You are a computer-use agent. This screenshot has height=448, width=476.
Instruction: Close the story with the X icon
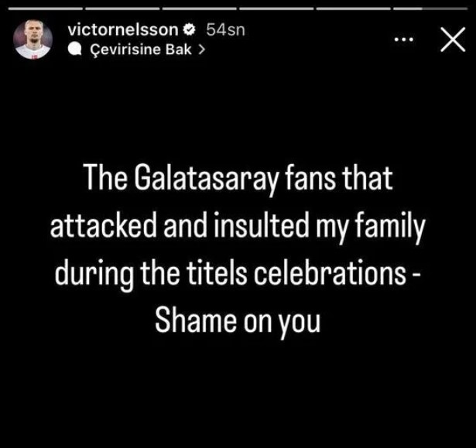[453, 39]
